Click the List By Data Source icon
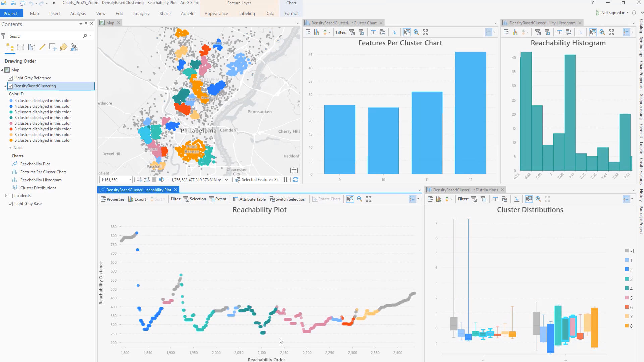 click(20, 47)
